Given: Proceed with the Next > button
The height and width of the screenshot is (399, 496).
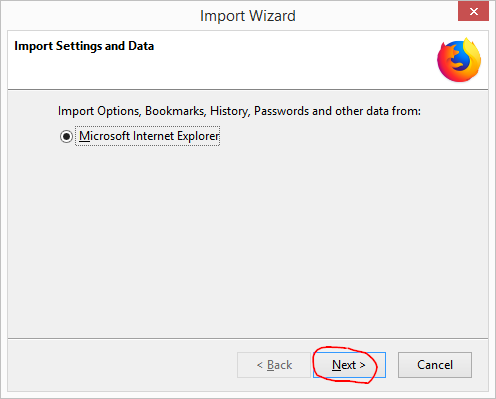Looking at the screenshot, I should pyautogui.click(x=349, y=365).
